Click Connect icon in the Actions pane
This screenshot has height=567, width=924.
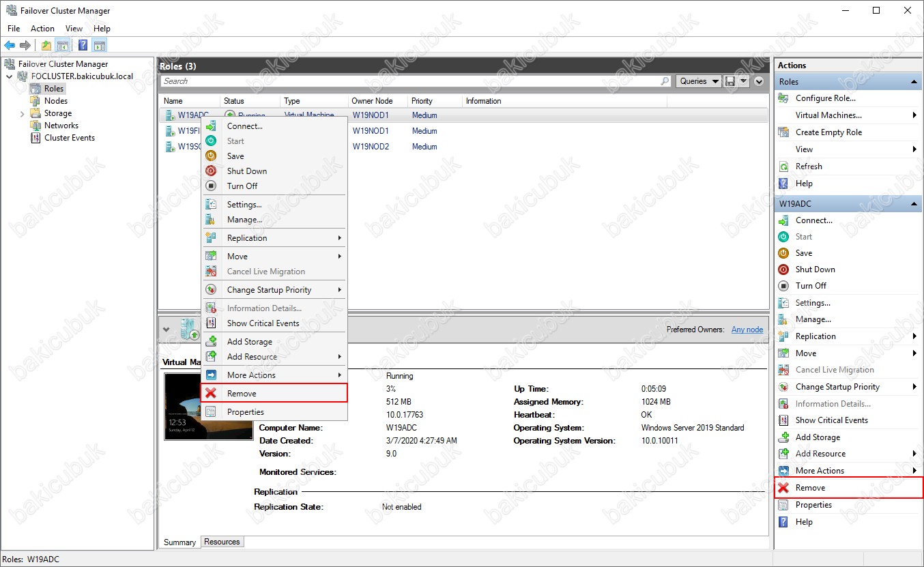(783, 220)
